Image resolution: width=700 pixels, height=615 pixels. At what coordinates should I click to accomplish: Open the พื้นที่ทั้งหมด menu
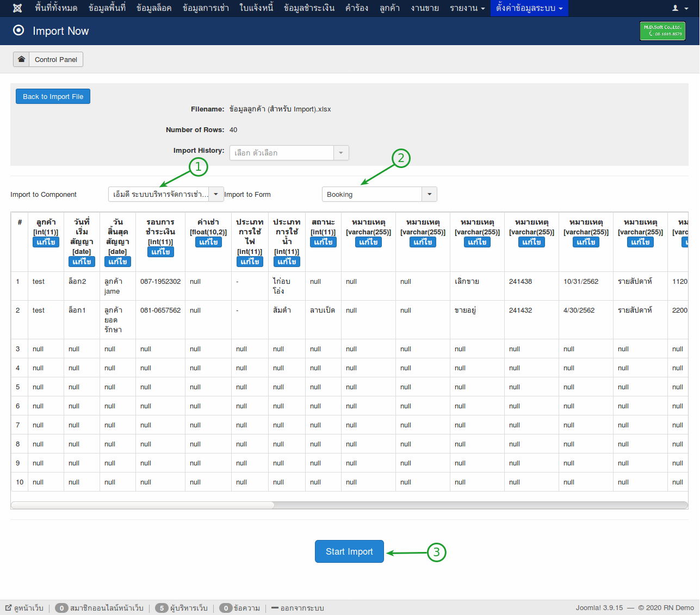[56, 8]
